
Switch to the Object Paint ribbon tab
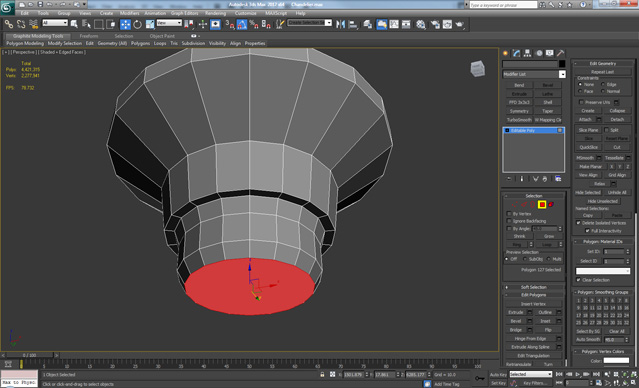[x=162, y=36]
